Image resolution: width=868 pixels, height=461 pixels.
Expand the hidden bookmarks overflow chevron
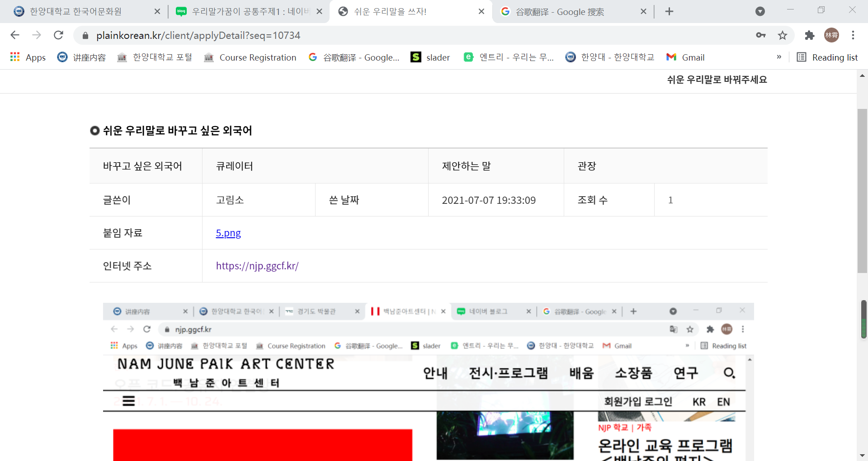point(779,57)
